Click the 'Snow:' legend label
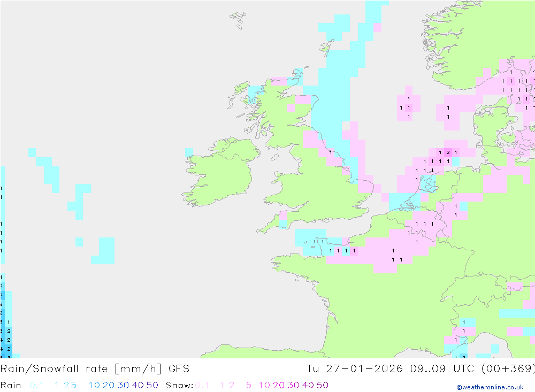Image resolution: width=535 pixels, height=392 pixels. [180, 385]
